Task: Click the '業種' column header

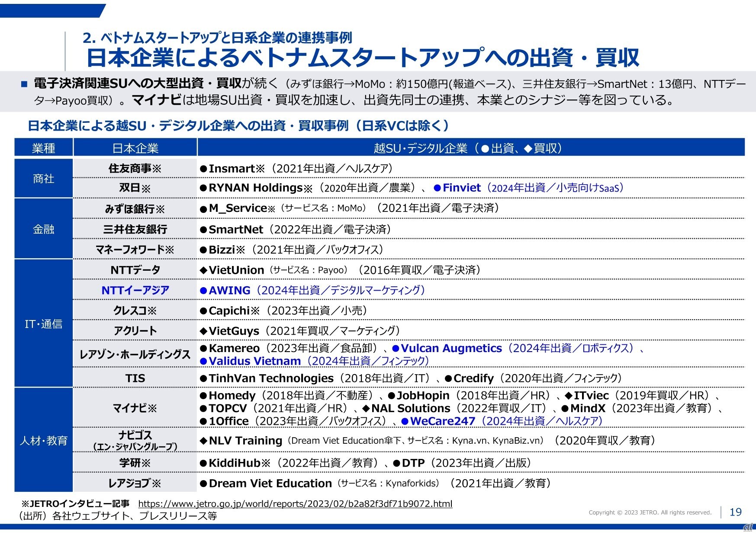Action: click(x=44, y=148)
